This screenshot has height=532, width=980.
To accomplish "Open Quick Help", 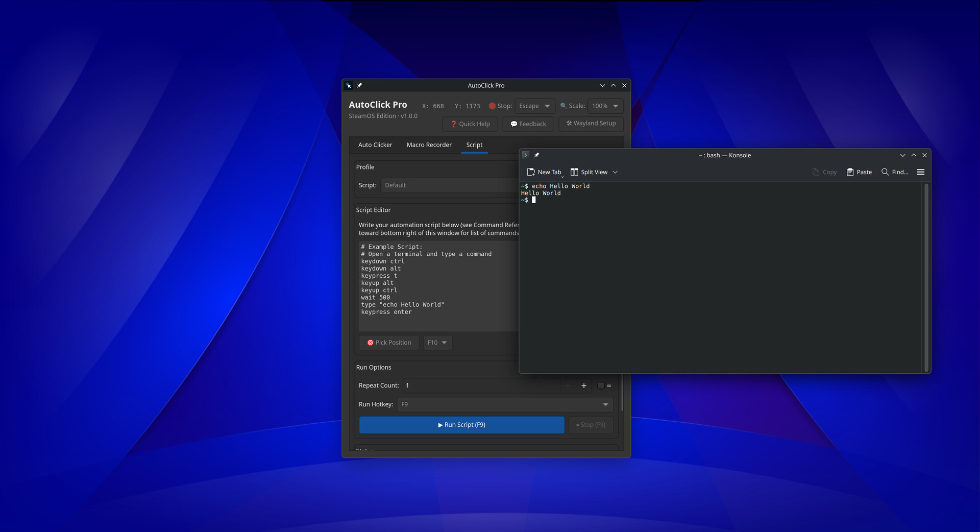I will [x=470, y=124].
